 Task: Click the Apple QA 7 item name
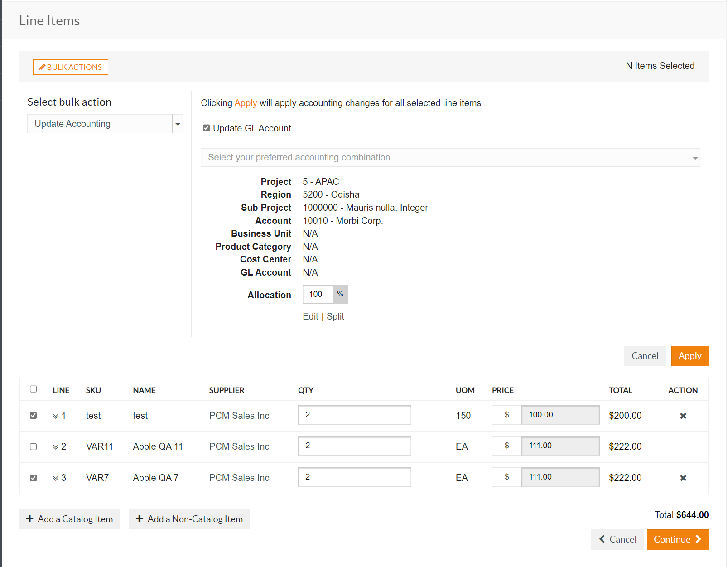click(156, 478)
